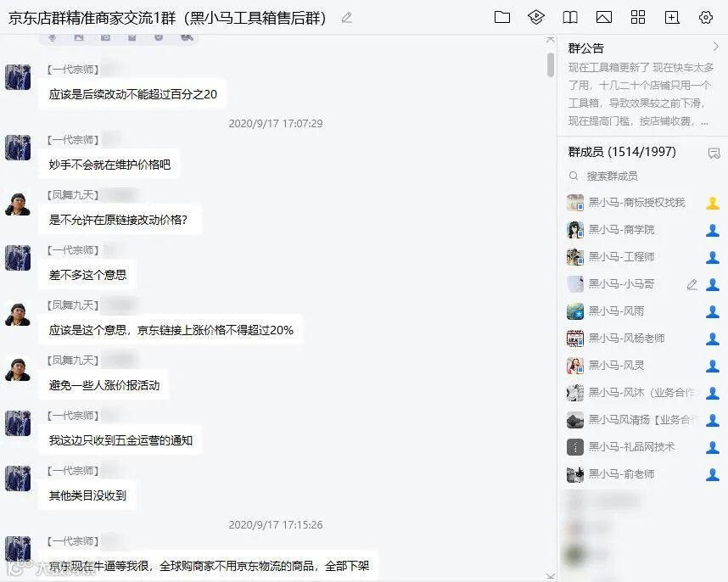Open group settings gear icon
728x582 pixels.
click(x=706, y=18)
